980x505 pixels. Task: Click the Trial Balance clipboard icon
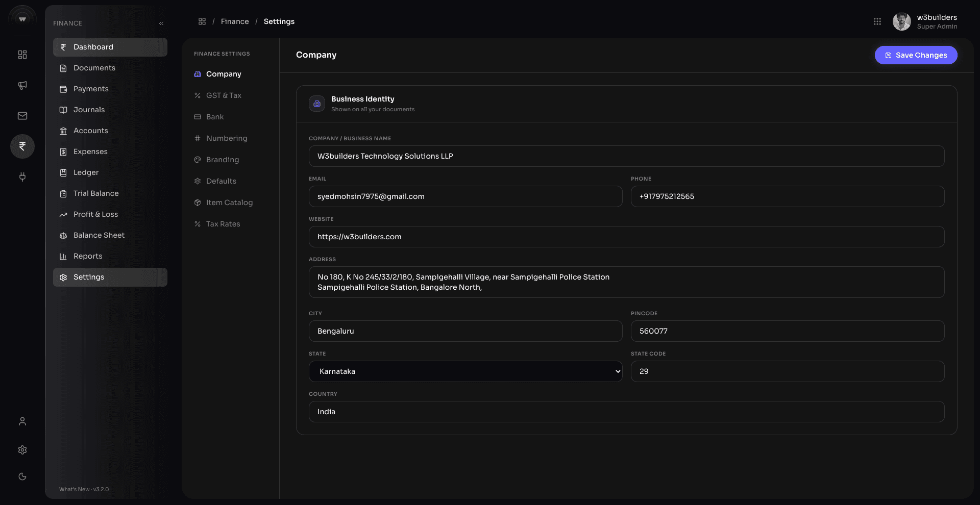tap(63, 193)
